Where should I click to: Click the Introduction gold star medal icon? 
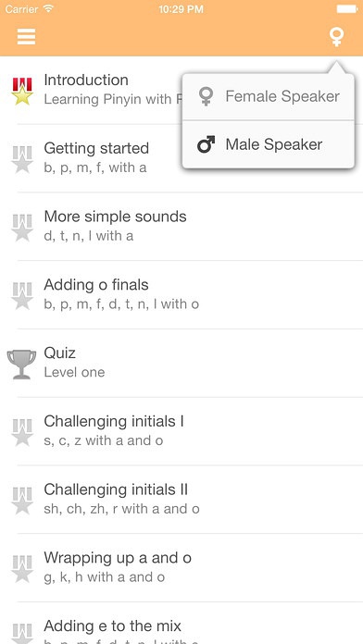coord(22,91)
